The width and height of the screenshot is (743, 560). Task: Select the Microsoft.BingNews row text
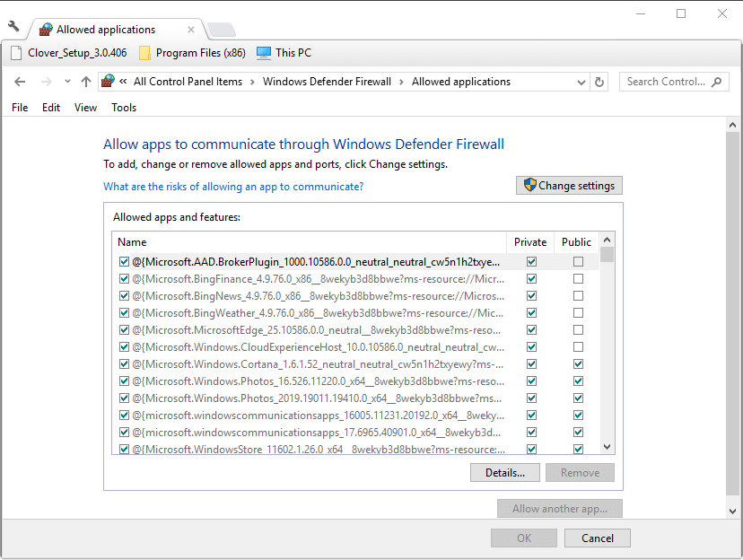point(318,295)
